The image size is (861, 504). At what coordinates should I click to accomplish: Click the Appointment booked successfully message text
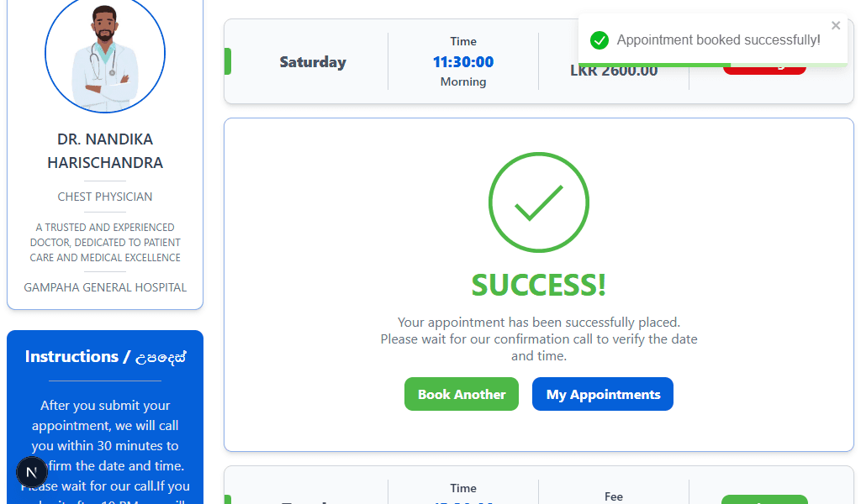[x=718, y=40]
